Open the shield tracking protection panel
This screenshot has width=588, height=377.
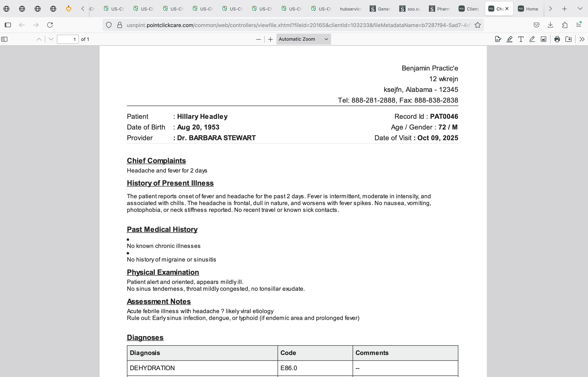pos(109,25)
